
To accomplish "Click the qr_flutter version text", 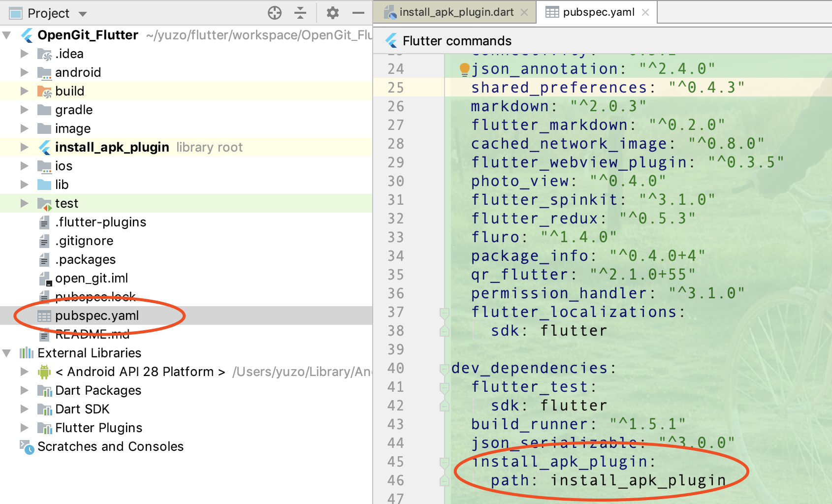I will click(x=642, y=275).
